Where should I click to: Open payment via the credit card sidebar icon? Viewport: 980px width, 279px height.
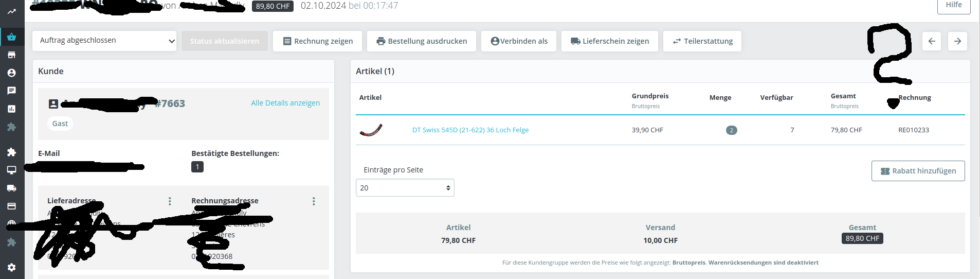11,206
